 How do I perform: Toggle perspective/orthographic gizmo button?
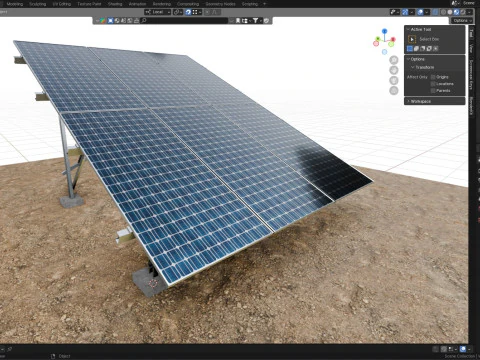click(394, 90)
